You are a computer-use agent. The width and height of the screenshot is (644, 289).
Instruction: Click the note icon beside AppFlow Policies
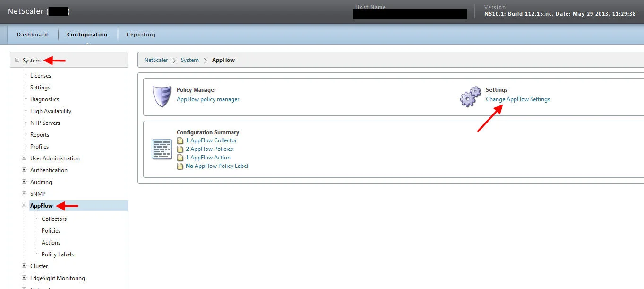(180, 149)
